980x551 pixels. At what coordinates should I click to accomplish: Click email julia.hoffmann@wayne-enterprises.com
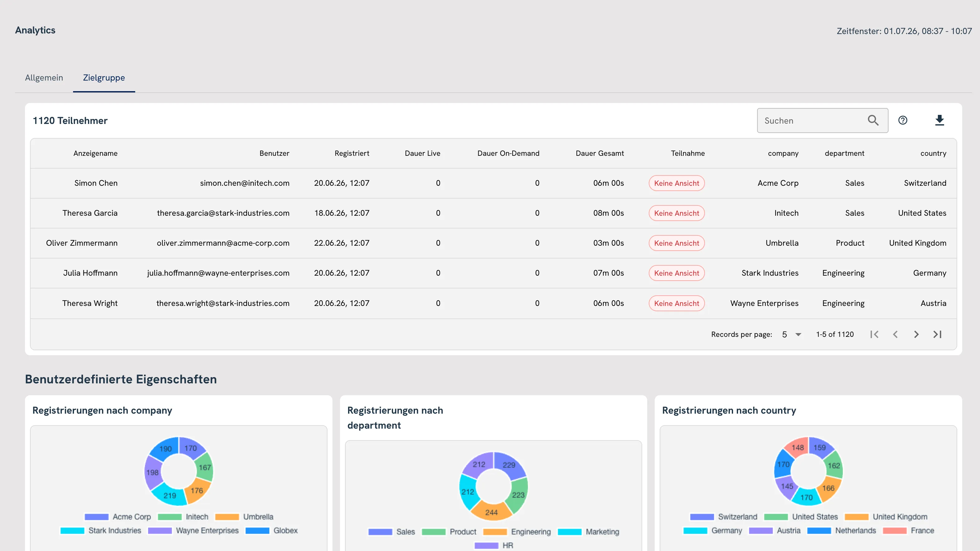coord(218,273)
